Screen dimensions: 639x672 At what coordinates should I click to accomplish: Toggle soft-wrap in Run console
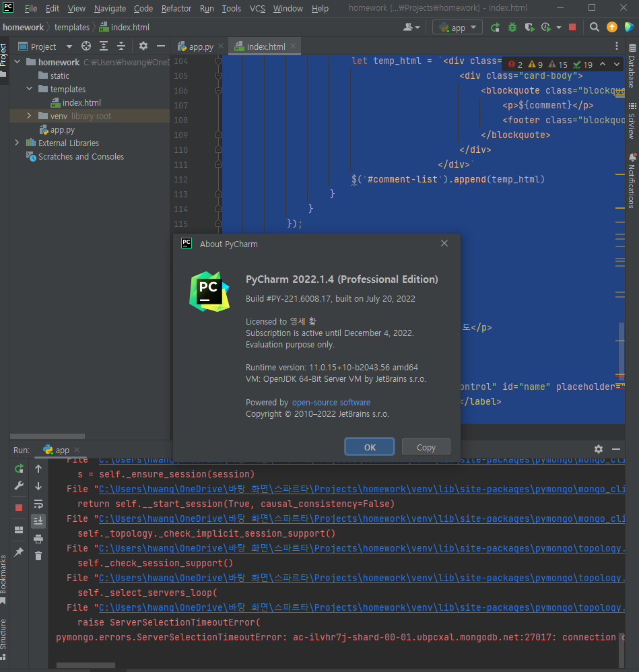click(x=38, y=504)
